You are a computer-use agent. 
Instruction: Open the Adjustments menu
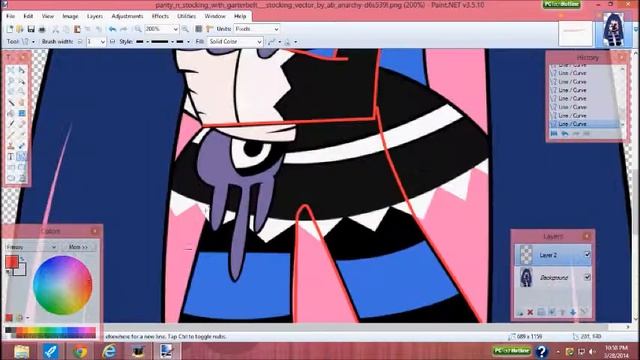pos(127,16)
